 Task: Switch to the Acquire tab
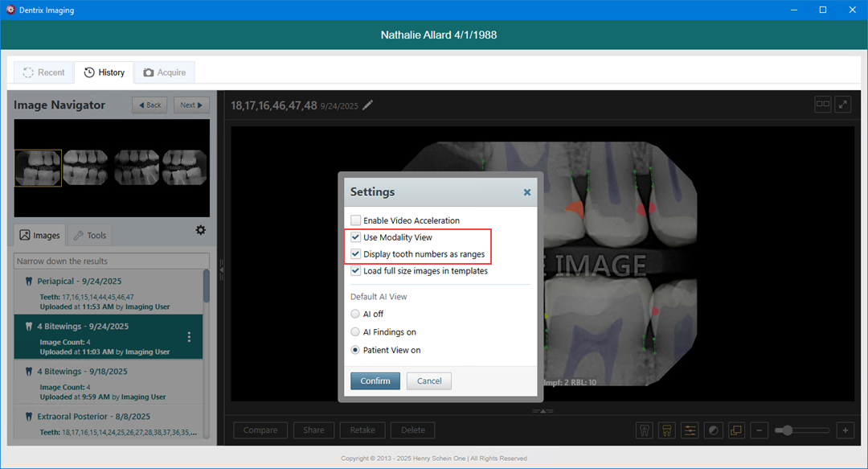coord(164,72)
